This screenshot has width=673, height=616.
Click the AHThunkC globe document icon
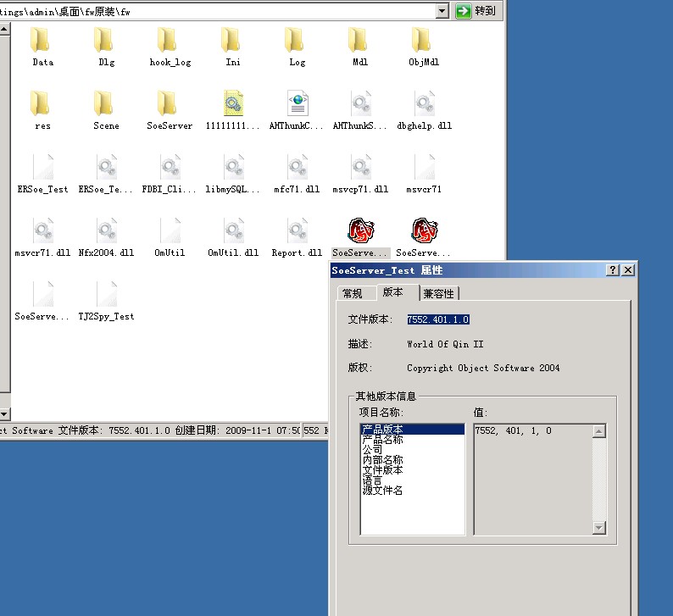tap(297, 104)
